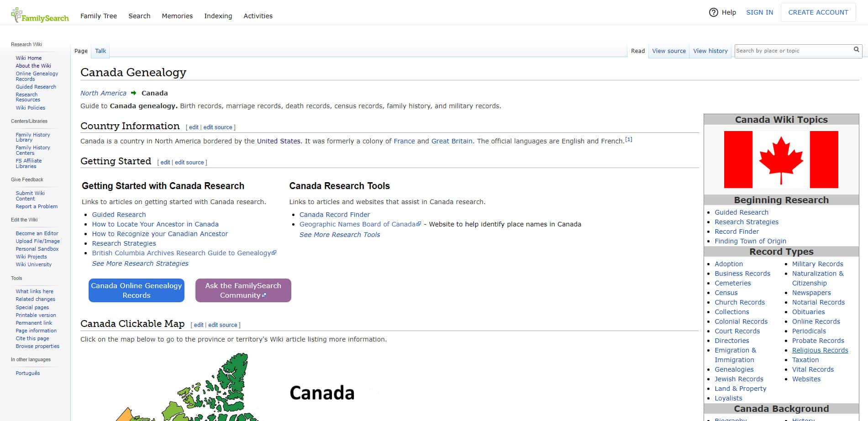Open Family History Library sidebar link
The height and width of the screenshot is (421, 868).
(32, 137)
